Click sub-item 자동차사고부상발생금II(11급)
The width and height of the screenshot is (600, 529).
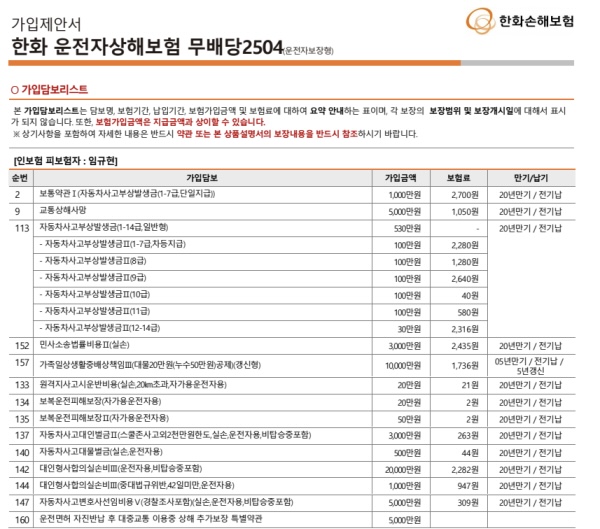[95, 311]
